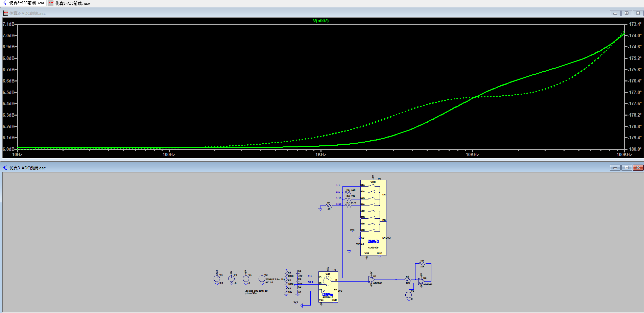Click the U1 AD8066 op-amp symbol
This screenshot has height=313, width=644.
coord(372,280)
